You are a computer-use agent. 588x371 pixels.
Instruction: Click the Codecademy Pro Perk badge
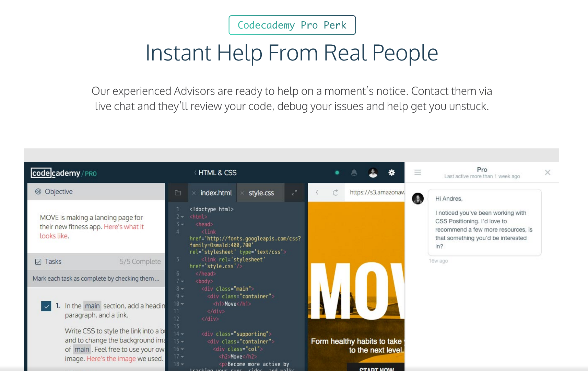pos(292,25)
